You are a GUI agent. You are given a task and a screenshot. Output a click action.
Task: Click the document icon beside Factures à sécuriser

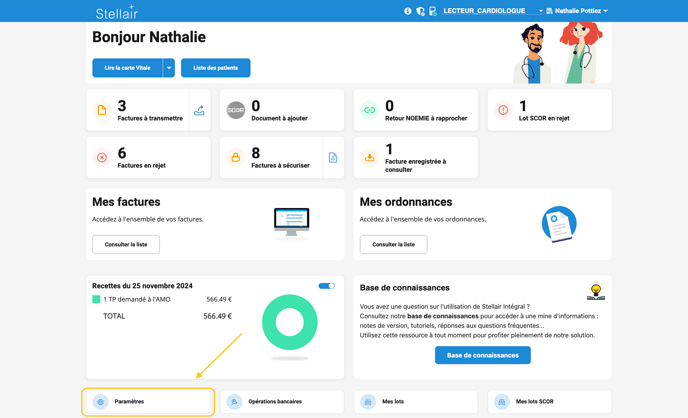(x=333, y=158)
